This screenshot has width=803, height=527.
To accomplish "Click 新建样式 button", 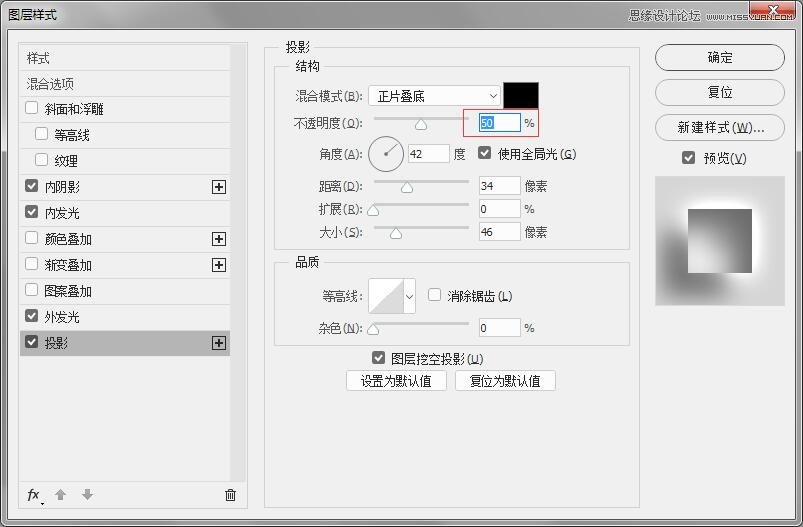I will coord(720,127).
